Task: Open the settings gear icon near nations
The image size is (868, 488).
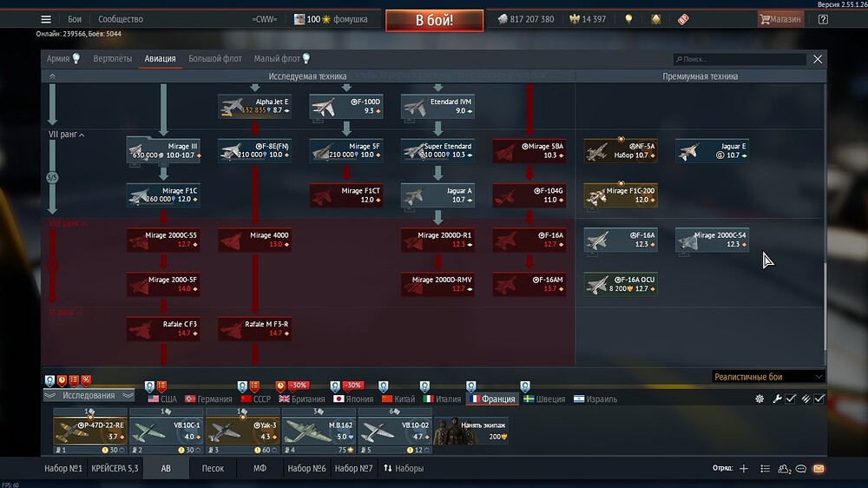Action: click(x=759, y=399)
